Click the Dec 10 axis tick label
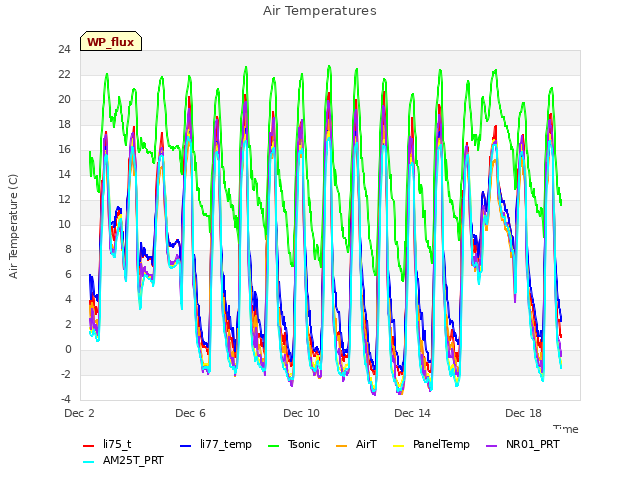This screenshot has width=640, height=480. [x=301, y=413]
